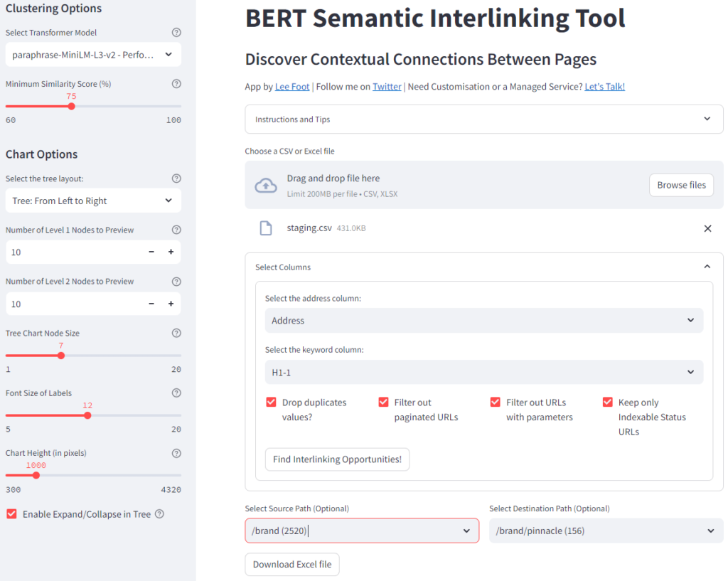Open help for Chart Height setting
Screen dimensions: 728x581
[x=176, y=453]
